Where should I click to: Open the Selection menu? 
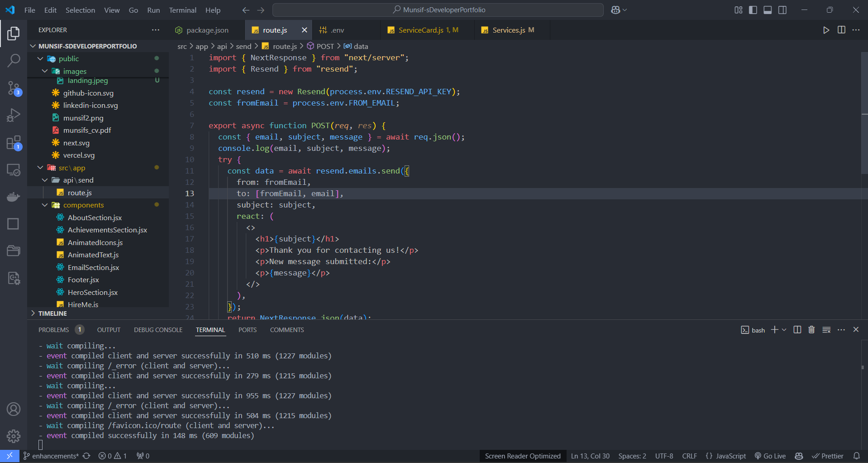point(80,10)
